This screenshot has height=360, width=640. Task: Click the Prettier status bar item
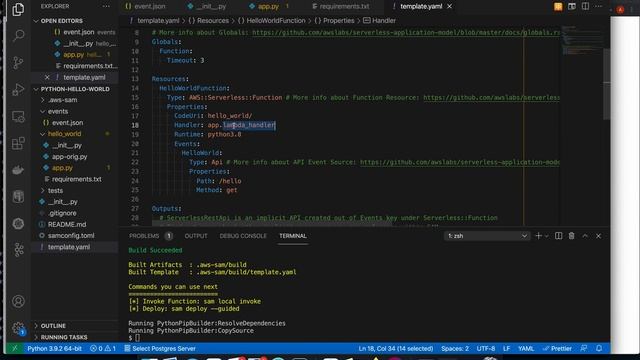557,349
